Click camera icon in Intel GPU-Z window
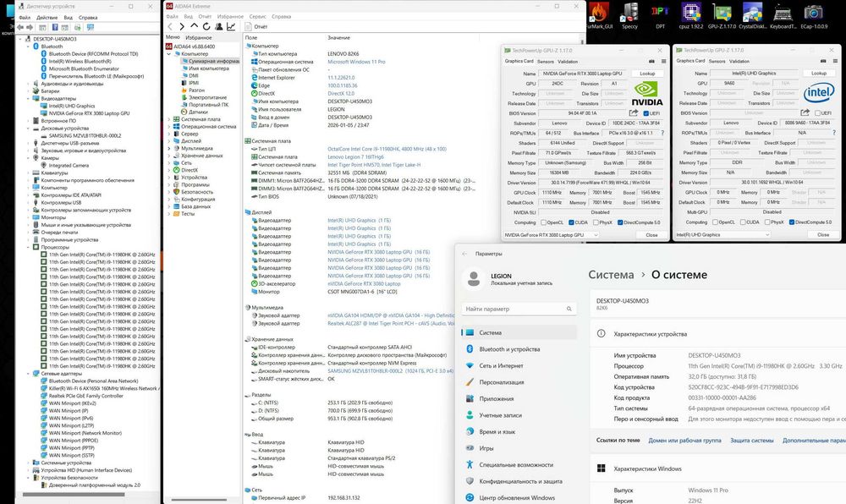This screenshot has height=504, width=846. [823, 61]
